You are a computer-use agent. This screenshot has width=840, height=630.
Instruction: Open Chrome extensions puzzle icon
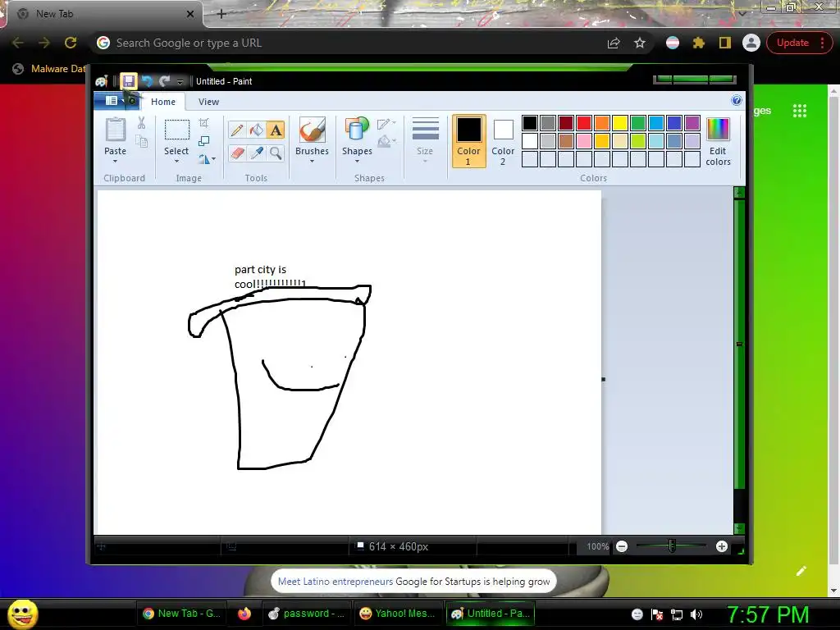(699, 43)
